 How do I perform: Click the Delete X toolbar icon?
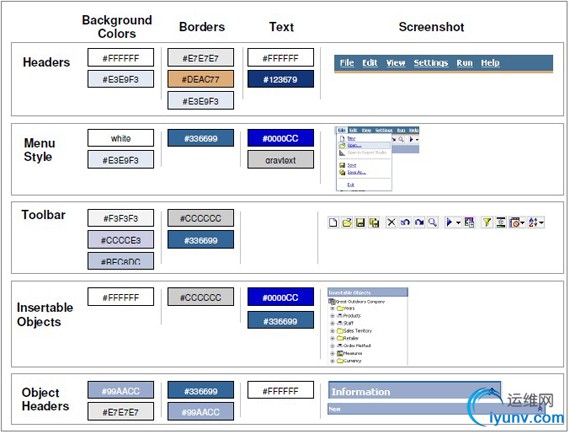tap(391, 222)
